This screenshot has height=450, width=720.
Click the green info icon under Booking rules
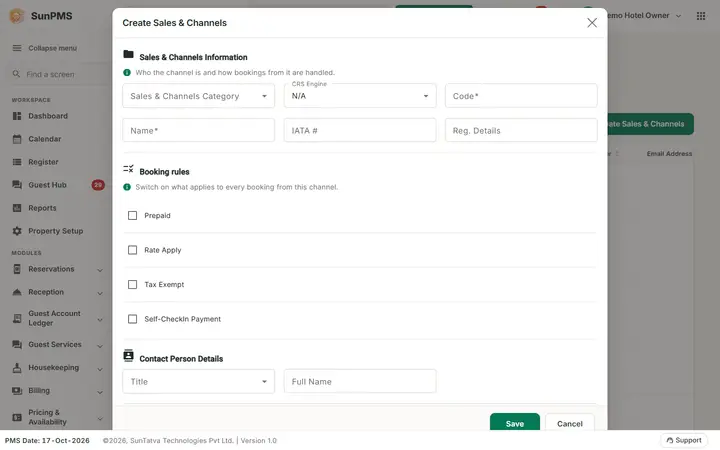tap(127, 187)
